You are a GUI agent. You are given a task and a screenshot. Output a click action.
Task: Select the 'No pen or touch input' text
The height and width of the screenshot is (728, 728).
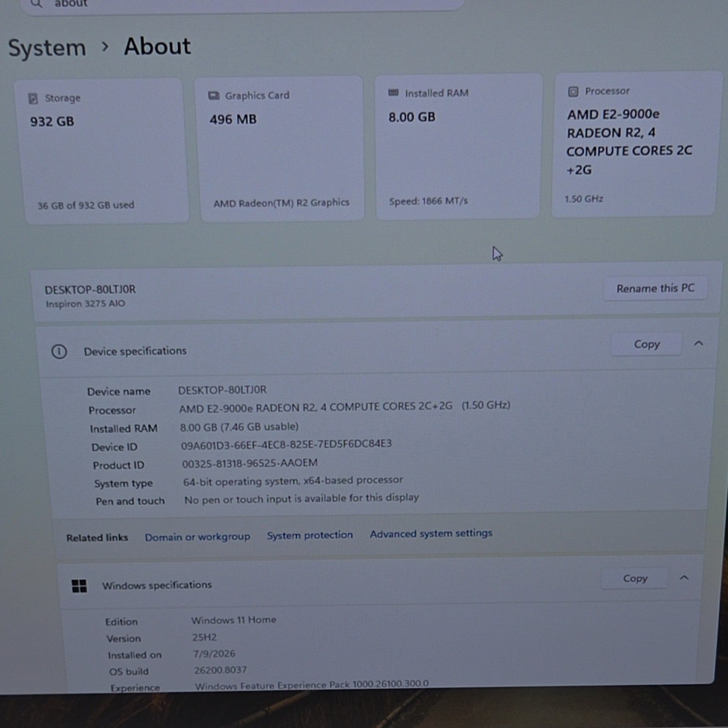[301, 498]
